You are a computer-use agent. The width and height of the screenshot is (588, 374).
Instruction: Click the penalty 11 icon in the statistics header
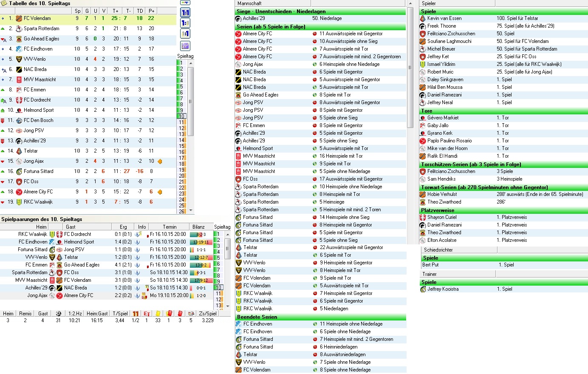point(136,314)
